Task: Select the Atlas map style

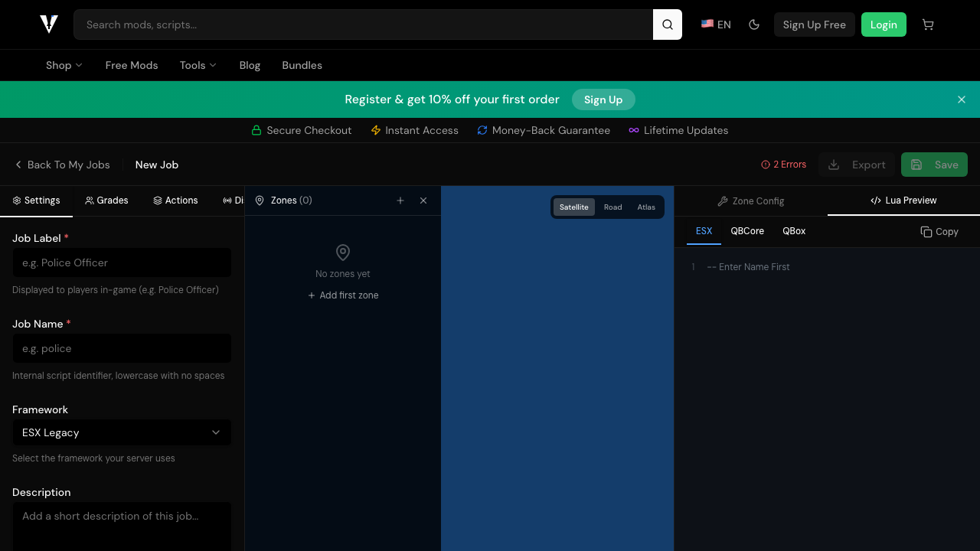Action: tap(646, 207)
